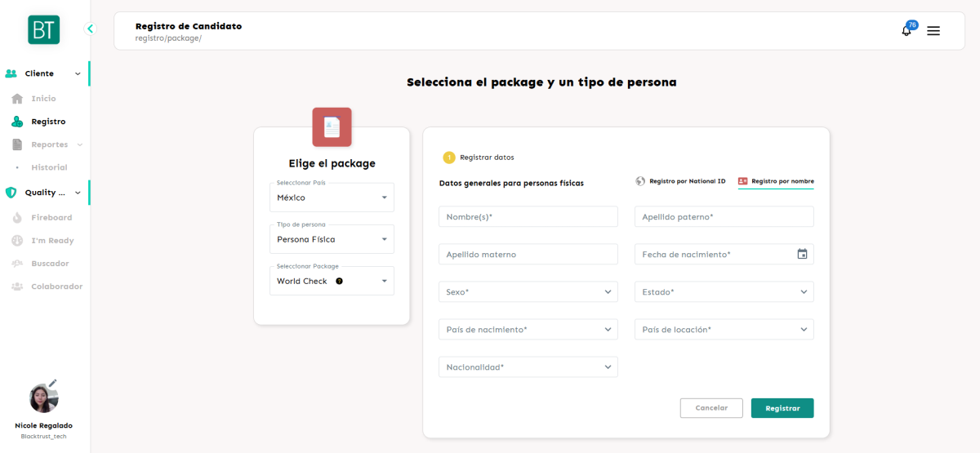Collapse sidebar with the arrow icon
Screen dimensions: 980x453
pyautogui.click(x=90, y=29)
